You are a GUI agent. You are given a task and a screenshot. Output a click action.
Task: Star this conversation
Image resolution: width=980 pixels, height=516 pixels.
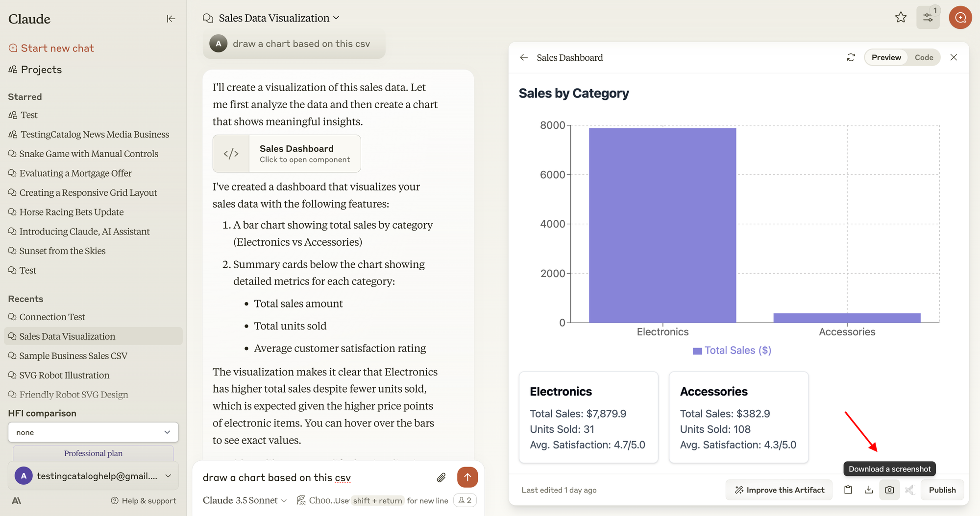click(x=901, y=18)
